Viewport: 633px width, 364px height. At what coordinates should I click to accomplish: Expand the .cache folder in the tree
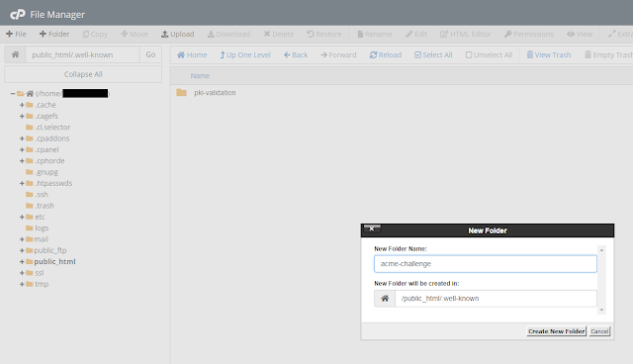(22, 105)
